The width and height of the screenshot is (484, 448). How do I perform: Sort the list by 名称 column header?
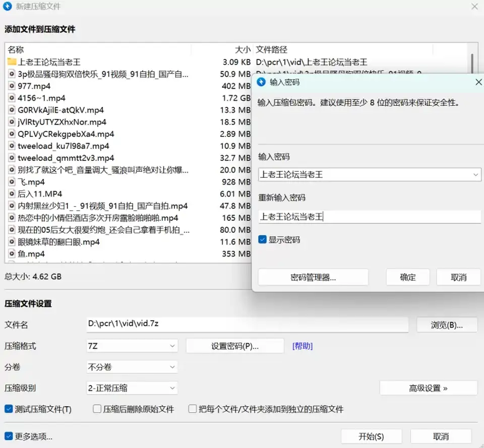coord(98,49)
